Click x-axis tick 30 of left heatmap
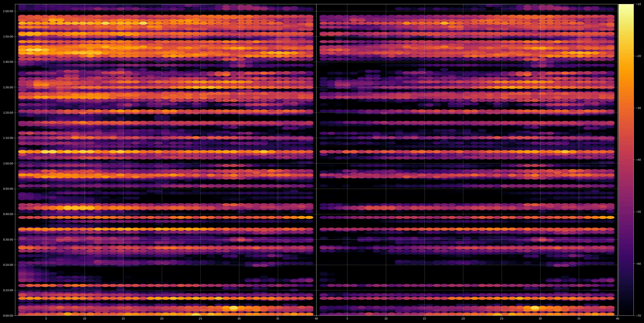Viewport: 644px width, 323px height. coord(239,319)
